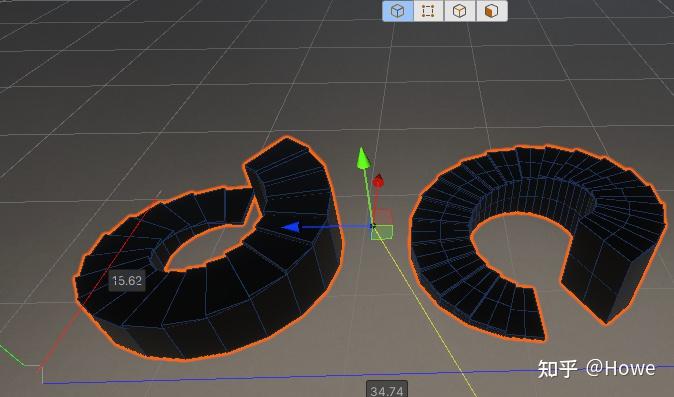The height and width of the screenshot is (397, 674).
Task: Grab the green Y-axis arrow handle
Action: (x=363, y=158)
